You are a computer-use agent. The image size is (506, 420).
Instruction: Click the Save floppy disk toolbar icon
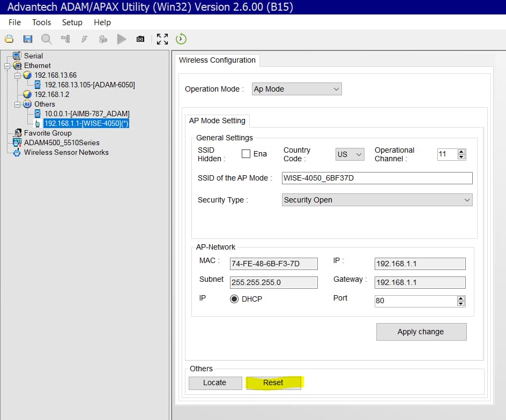(28, 39)
